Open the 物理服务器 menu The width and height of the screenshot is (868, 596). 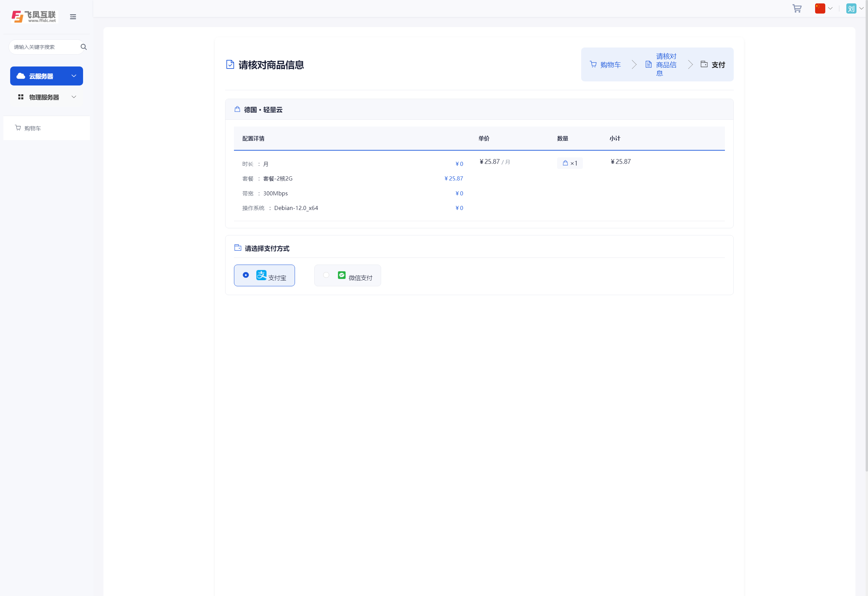click(47, 97)
